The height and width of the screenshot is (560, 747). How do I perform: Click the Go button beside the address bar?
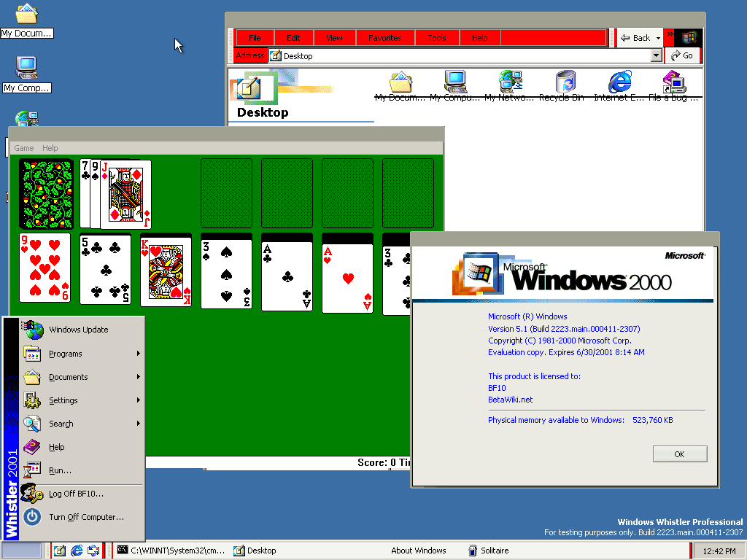tap(682, 55)
